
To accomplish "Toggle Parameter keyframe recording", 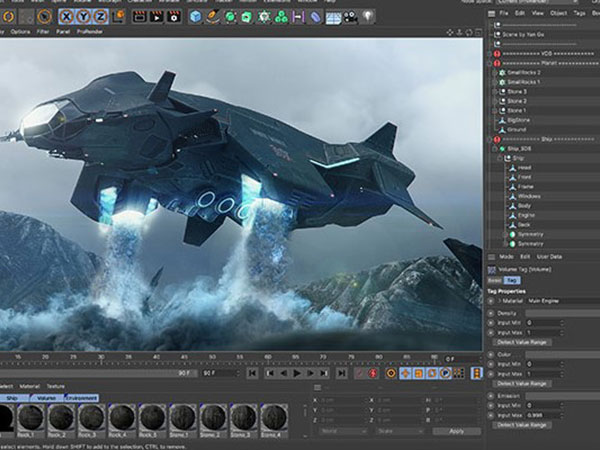I will 445,373.
